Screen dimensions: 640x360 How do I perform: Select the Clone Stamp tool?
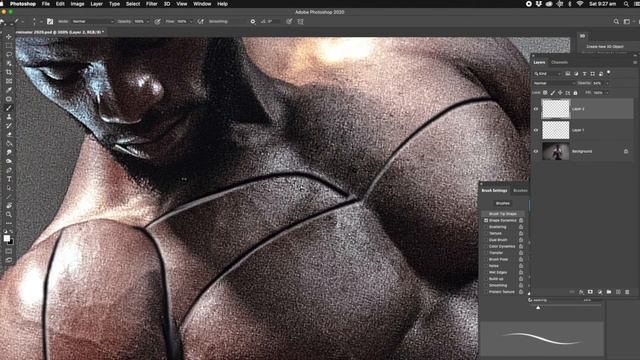pos(9,117)
